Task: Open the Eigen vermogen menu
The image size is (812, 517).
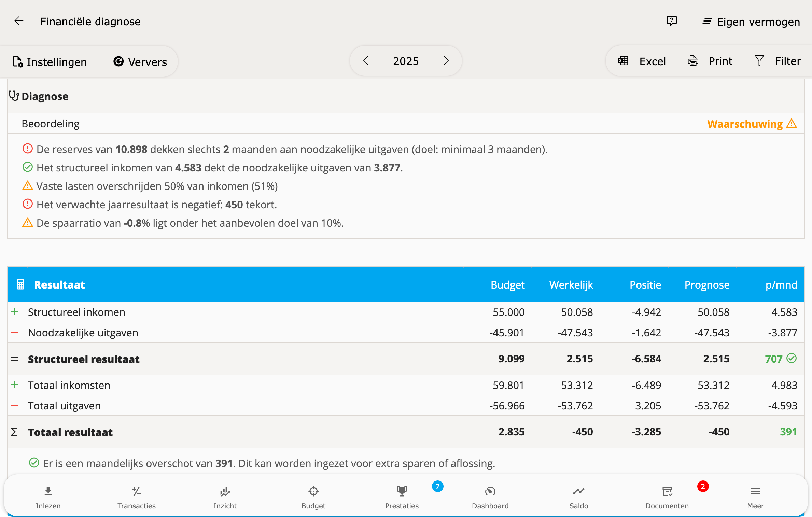Action: [x=751, y=22]
